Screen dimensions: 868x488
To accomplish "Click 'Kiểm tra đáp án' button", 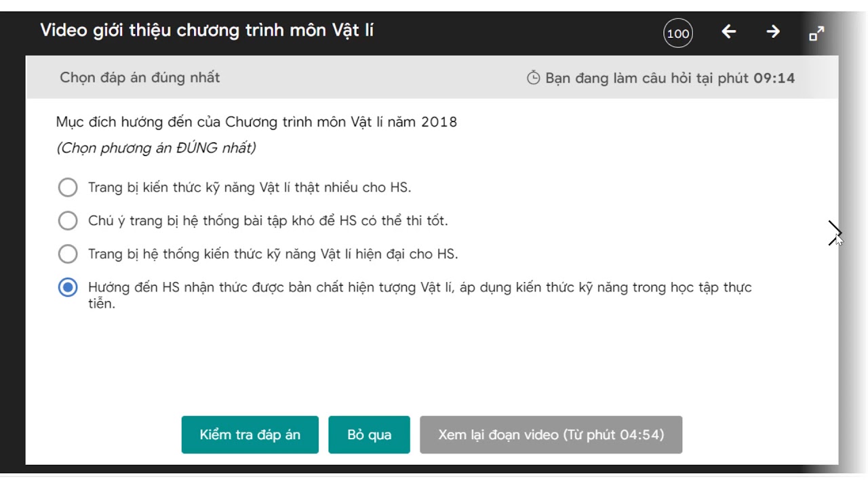I will coord(250,434).
